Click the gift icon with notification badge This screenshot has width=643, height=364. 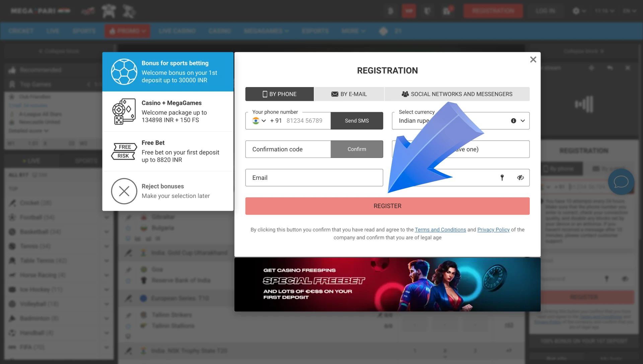[x=447, y=11]
